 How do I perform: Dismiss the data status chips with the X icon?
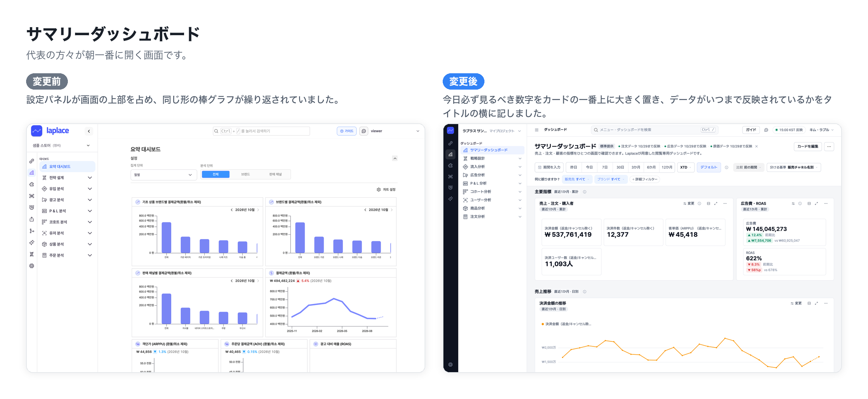[x=756, y=146]
